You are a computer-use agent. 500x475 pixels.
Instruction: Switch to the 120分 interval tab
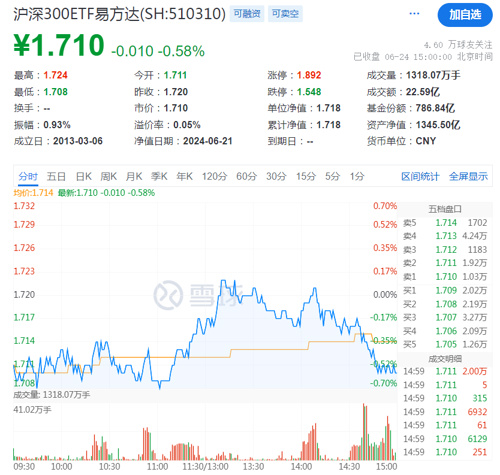point(214,176)
